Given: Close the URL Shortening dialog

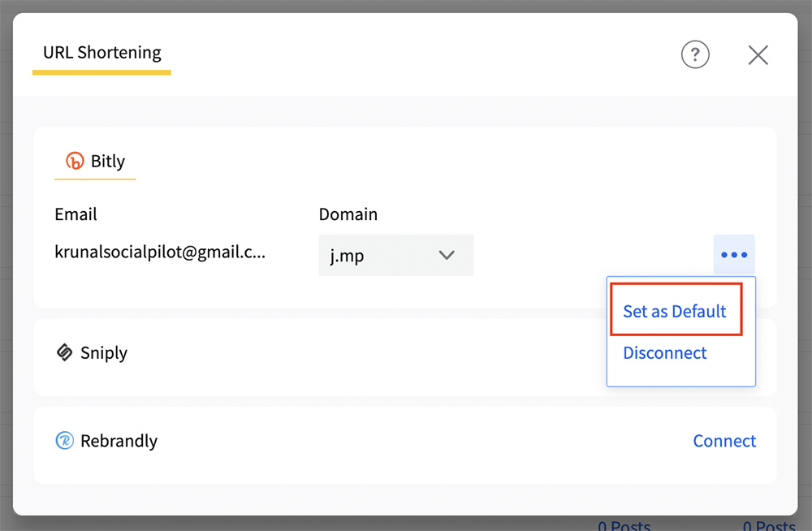Looking at the screenshot, I should [758, 55].
